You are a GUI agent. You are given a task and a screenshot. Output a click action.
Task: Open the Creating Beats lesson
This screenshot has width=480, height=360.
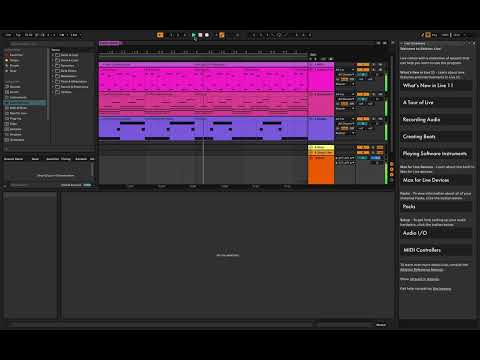(x=436, y=137)
